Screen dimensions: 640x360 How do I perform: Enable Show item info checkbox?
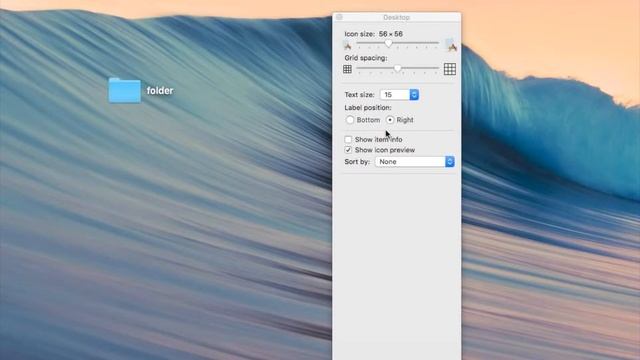348,140
